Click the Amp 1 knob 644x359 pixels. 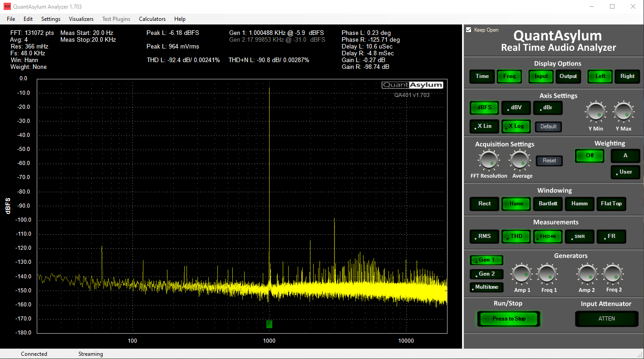pos(521,274)
